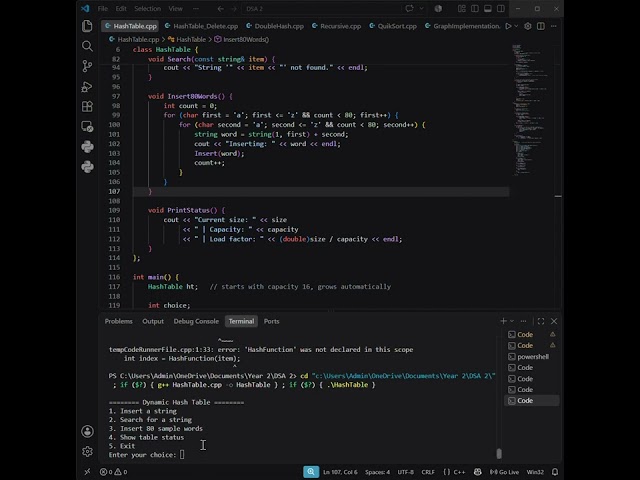Open editor more actions ellipsis
The image size is (640, 480).
(553, 26)
